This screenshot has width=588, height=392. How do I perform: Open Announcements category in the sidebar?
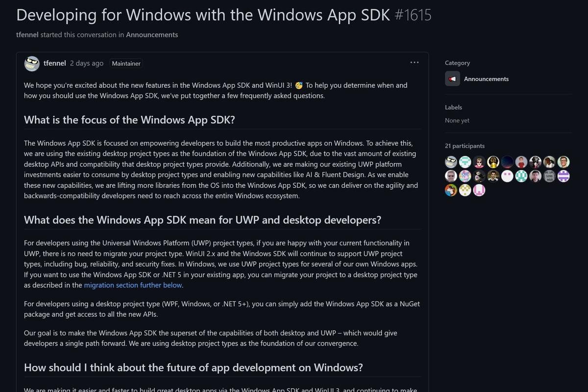pyautogui.click(x=486, y=79)
